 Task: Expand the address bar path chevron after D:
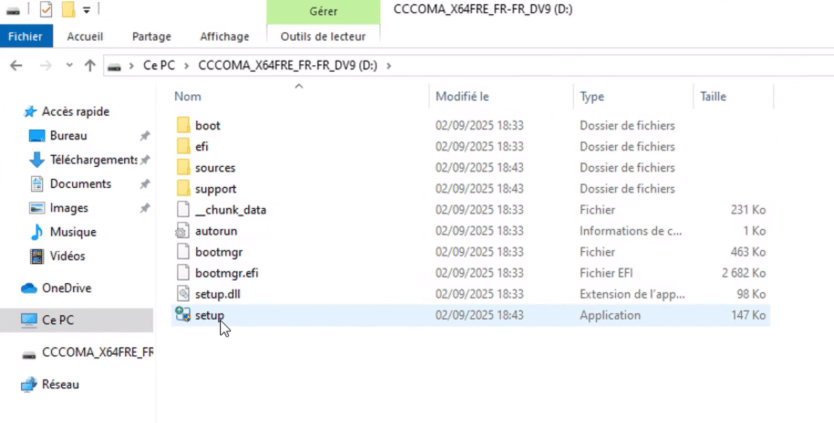coord(389,66)
